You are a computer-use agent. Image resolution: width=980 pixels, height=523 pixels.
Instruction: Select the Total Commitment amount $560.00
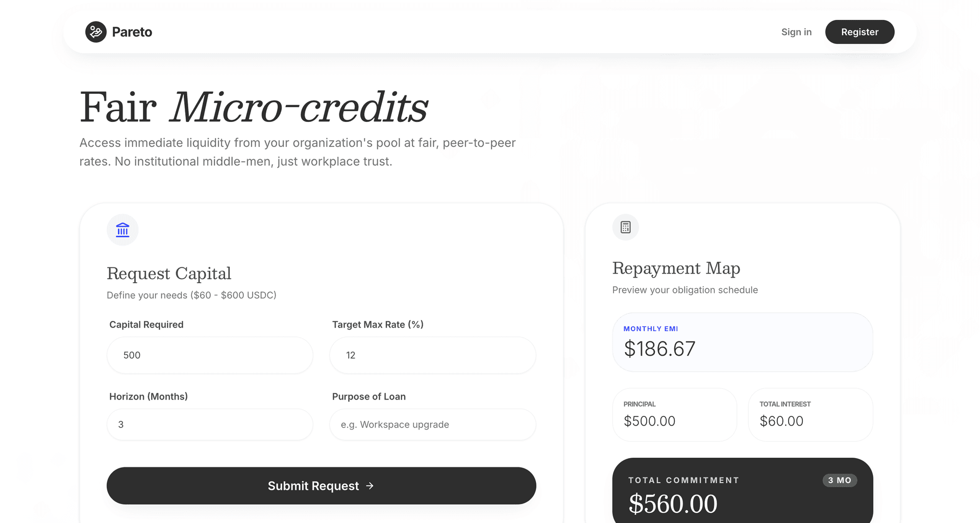pos(673,504)
